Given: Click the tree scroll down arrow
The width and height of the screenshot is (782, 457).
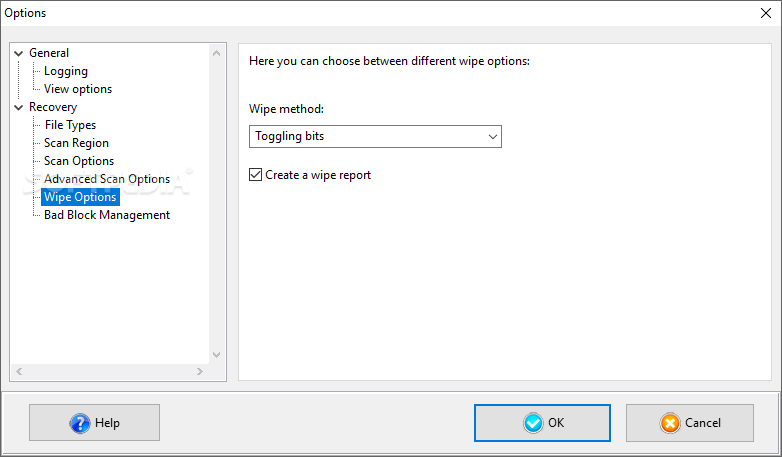Looking at the screenshot, I should pos(216,355).
